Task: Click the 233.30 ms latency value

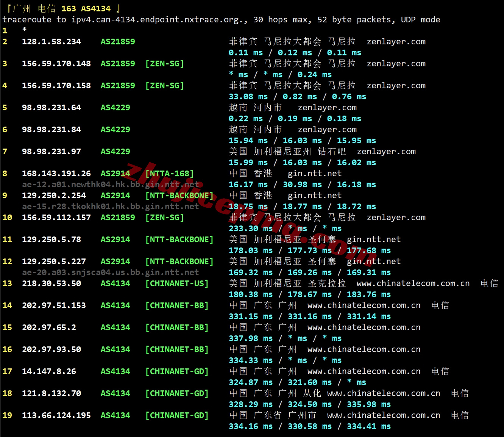Action: 251,229
